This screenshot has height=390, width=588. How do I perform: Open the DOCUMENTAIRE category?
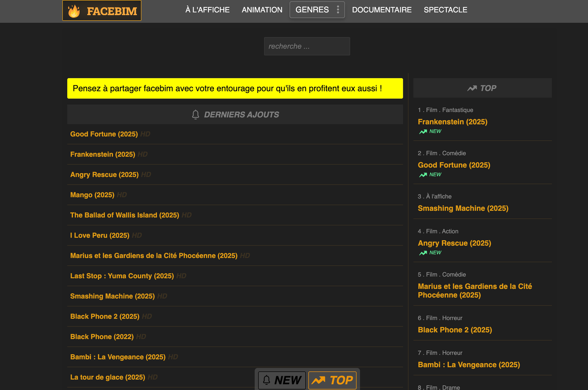pyautogui.click(x=381, y=10)
